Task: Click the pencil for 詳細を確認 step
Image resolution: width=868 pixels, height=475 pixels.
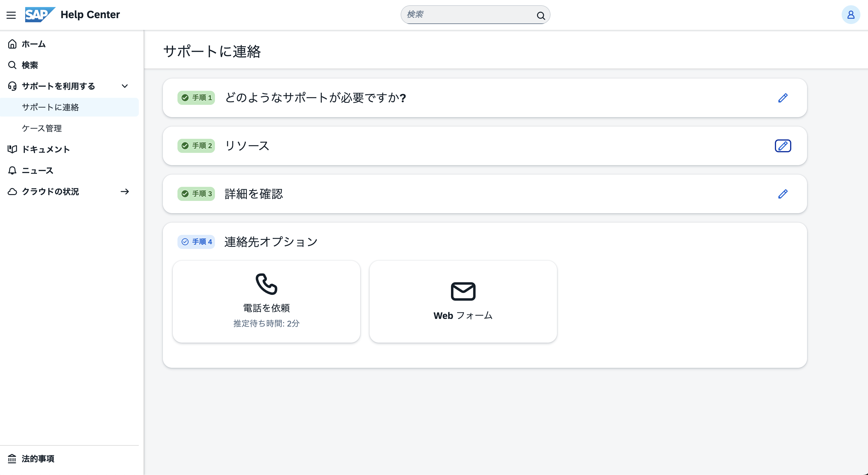Action: point(782,194)
